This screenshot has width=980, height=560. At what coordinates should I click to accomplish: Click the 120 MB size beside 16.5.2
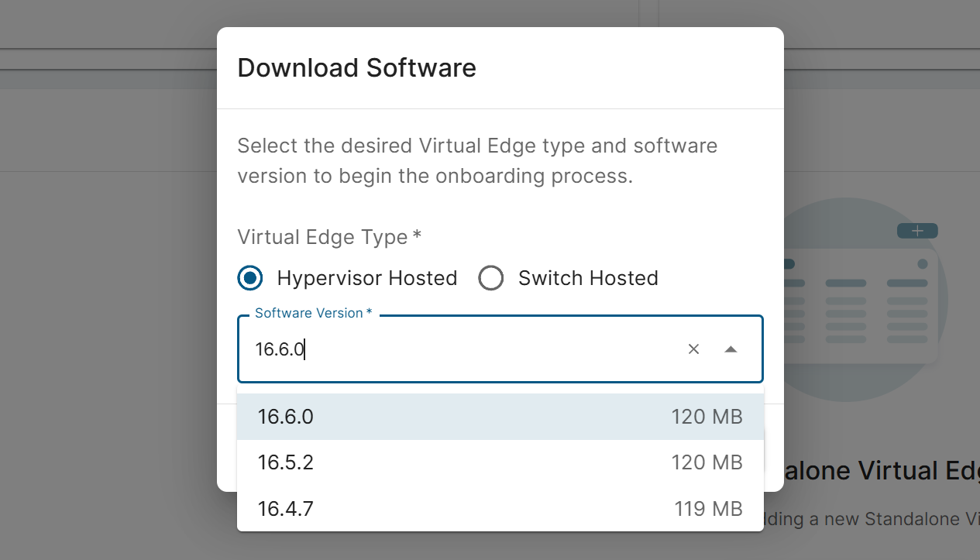(x=707, y=462)
